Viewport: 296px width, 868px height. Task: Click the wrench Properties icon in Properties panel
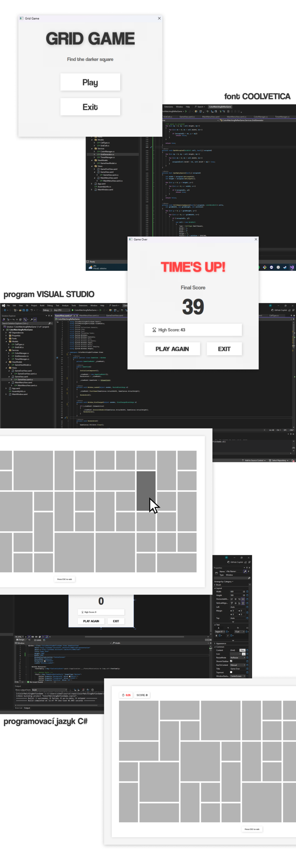(245, 571)
